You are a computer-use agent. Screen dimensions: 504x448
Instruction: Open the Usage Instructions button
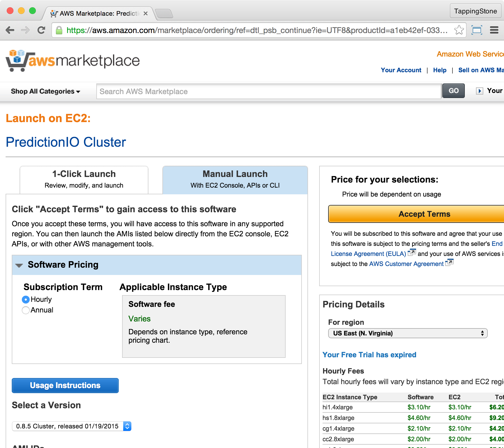[x=65, y=386]
